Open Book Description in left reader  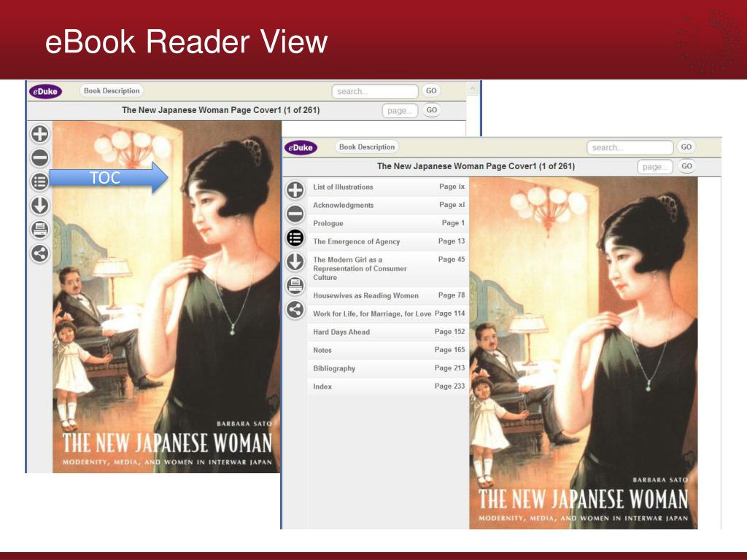[x=112, y=90]
